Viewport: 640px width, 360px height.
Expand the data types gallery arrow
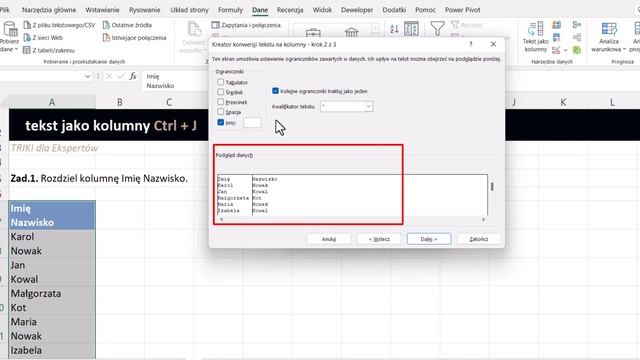coord(375,29)
